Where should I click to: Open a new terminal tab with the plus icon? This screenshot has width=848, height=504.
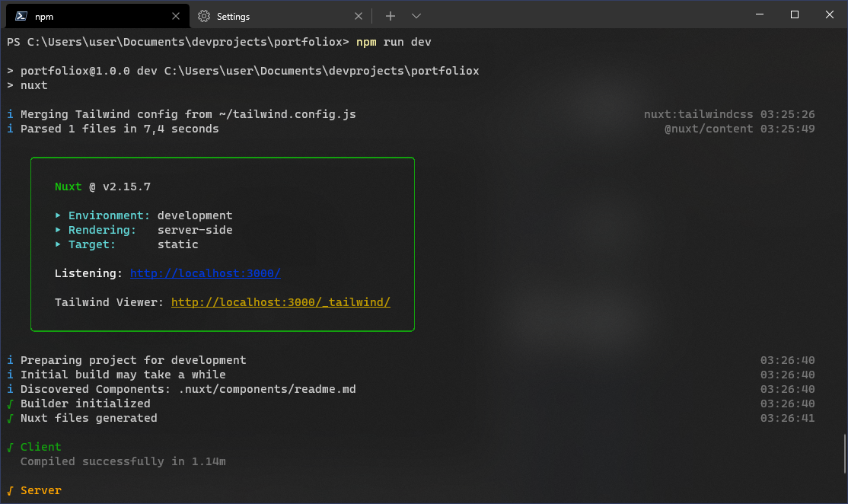point(390,15)
